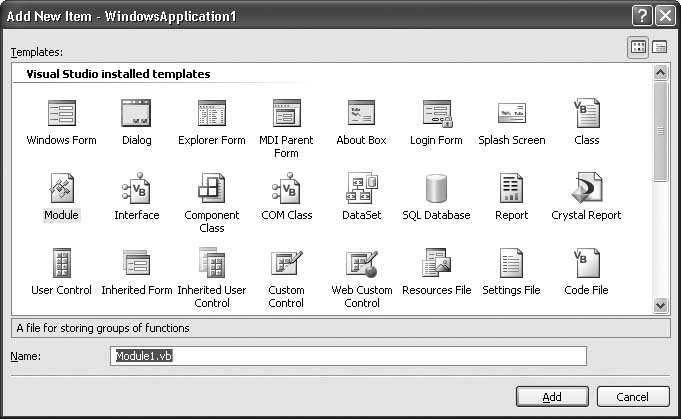681x419 pixels.
Task: Choose the Resources File template
Action: click(x=436, y=264)
